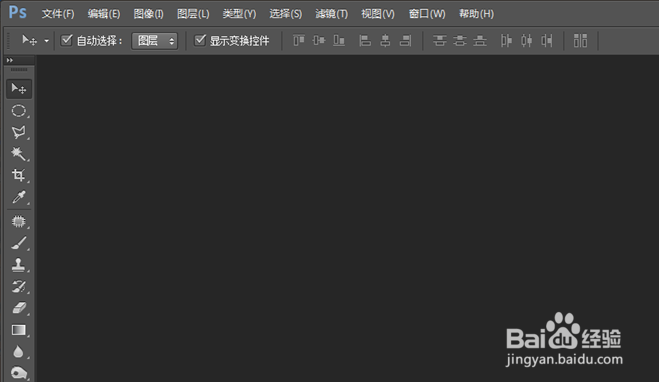Select the Sponge tool at the panel bottom

click(19, 373)
